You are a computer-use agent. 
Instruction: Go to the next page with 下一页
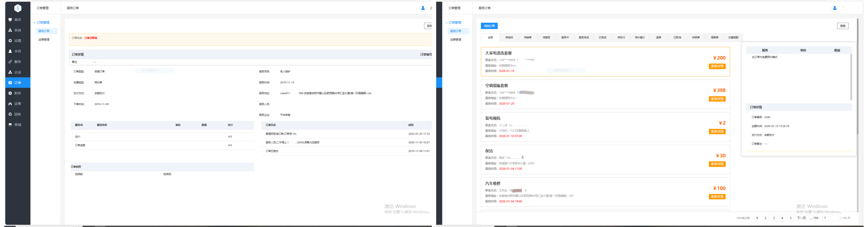tap(801, 218)
